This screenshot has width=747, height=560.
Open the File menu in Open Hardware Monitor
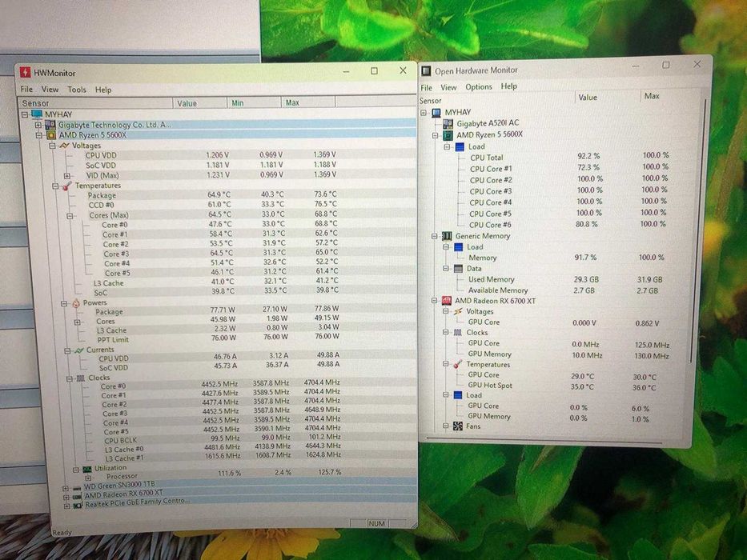pos(427,88)
